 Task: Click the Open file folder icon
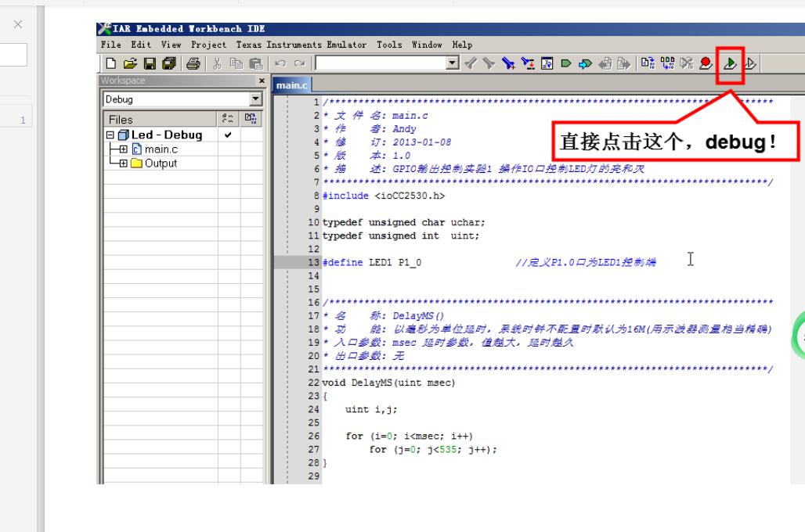130,63
